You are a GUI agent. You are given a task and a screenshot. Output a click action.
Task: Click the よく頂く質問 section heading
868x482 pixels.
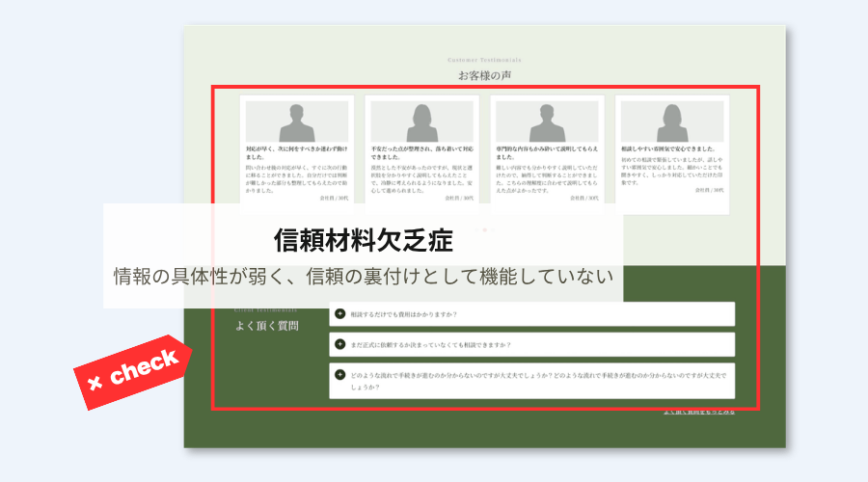pyautogui.click(x=267, y=326)
